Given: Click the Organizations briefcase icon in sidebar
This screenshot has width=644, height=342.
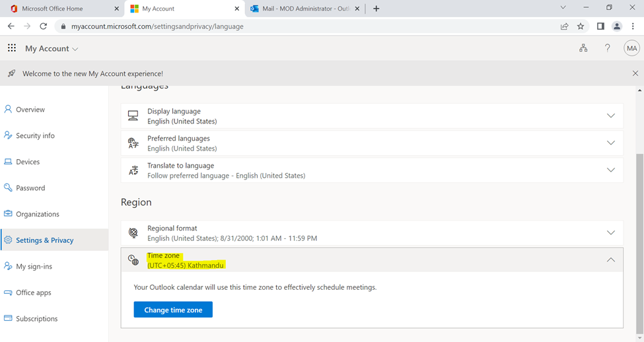Looking at the screenshot, I should (8, 213).
